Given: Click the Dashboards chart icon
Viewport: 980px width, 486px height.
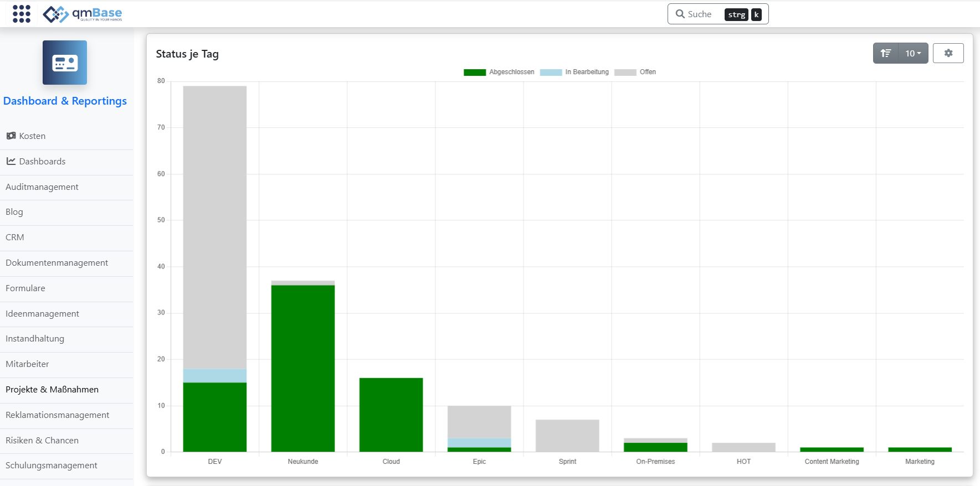Looking at the screenshot, I should 11,161.
